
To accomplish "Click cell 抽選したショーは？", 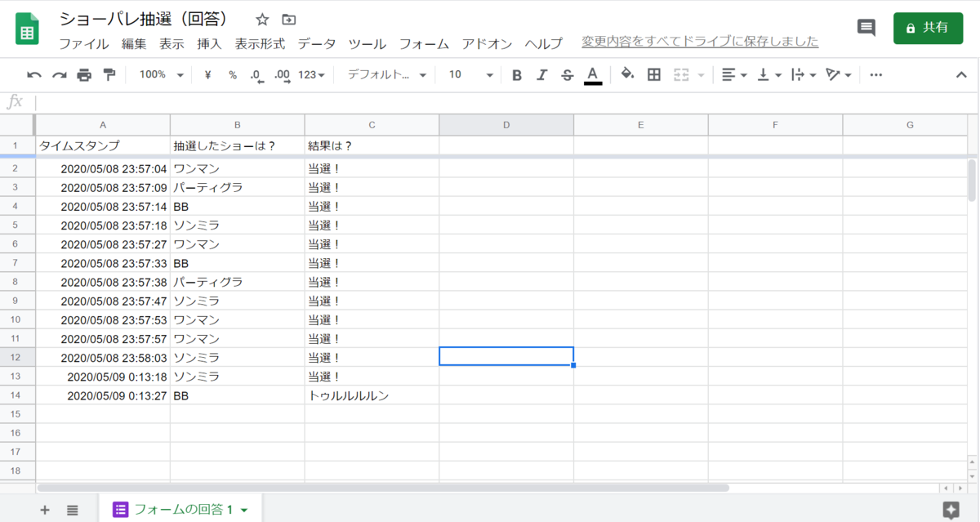I will 238,146.
